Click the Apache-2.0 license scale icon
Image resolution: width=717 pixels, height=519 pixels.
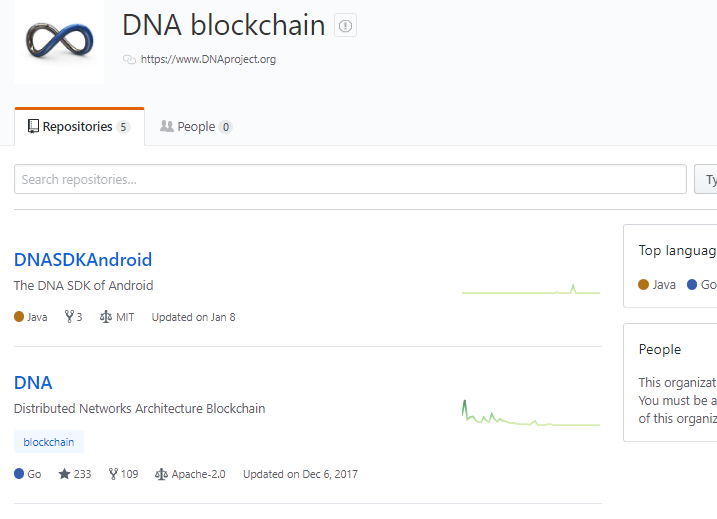(161, 474)
